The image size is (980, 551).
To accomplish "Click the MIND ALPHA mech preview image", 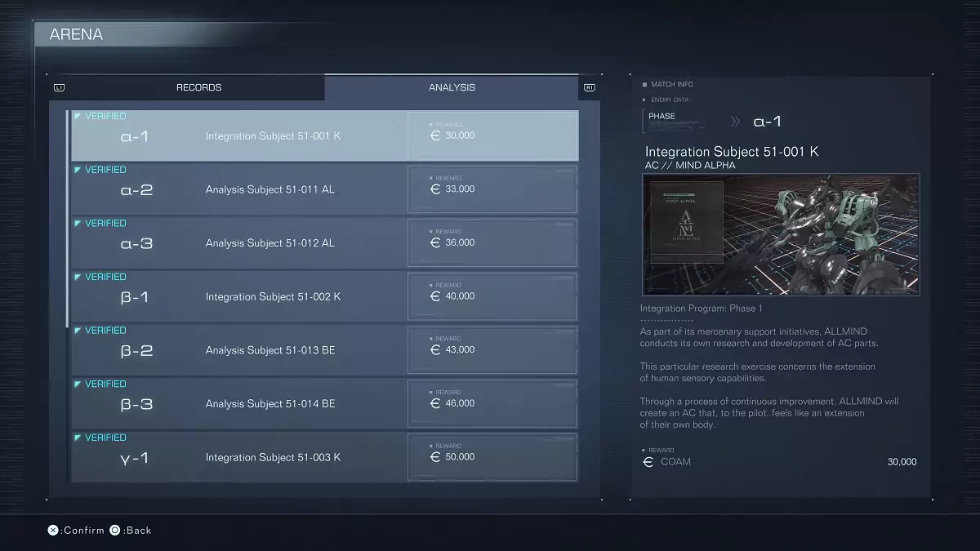I will (x=825, y=233).
